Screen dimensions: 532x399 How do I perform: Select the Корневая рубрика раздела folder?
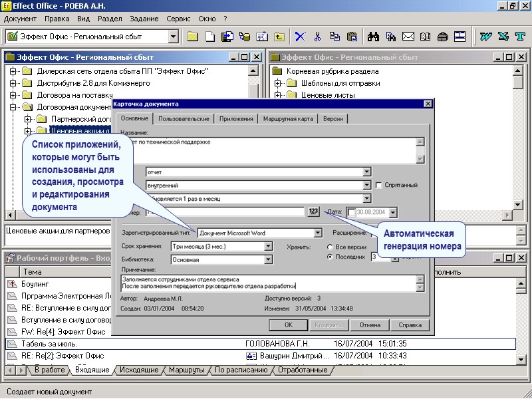point(332,71)
